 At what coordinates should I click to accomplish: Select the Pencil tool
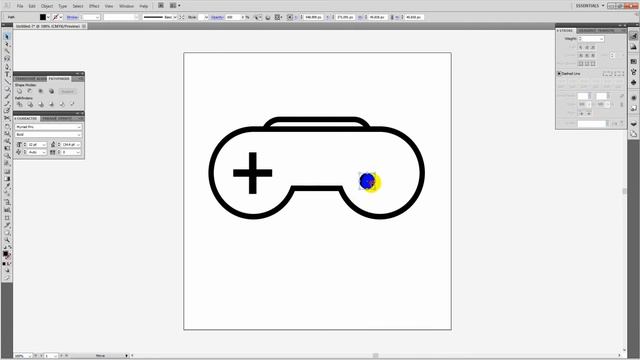pos(7,104)
